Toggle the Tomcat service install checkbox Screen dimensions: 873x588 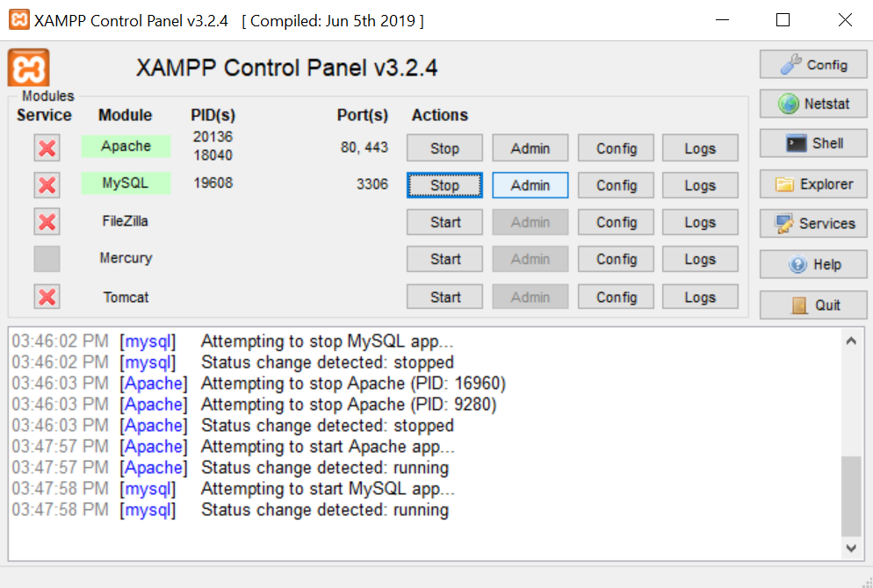pos(47,297)
